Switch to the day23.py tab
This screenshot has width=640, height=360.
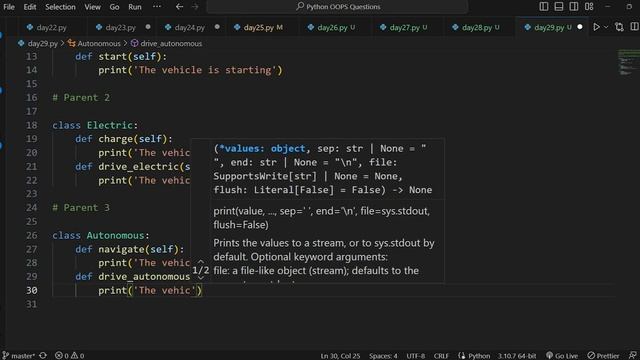(120, 27)
